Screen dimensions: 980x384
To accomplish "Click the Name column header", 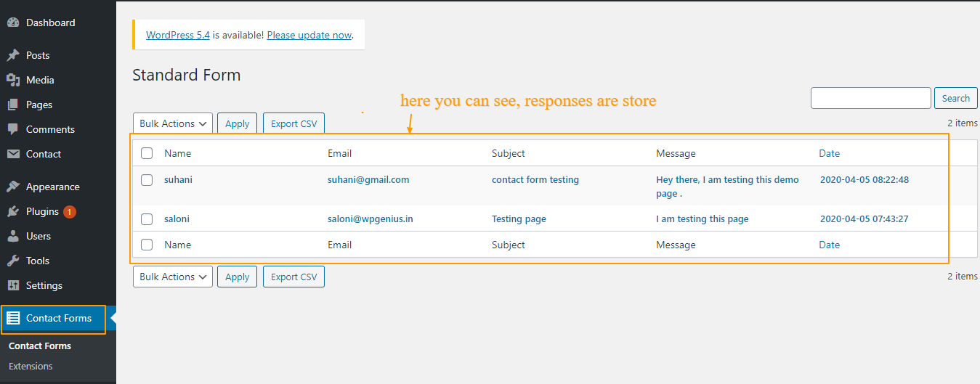I will [177, 153].
